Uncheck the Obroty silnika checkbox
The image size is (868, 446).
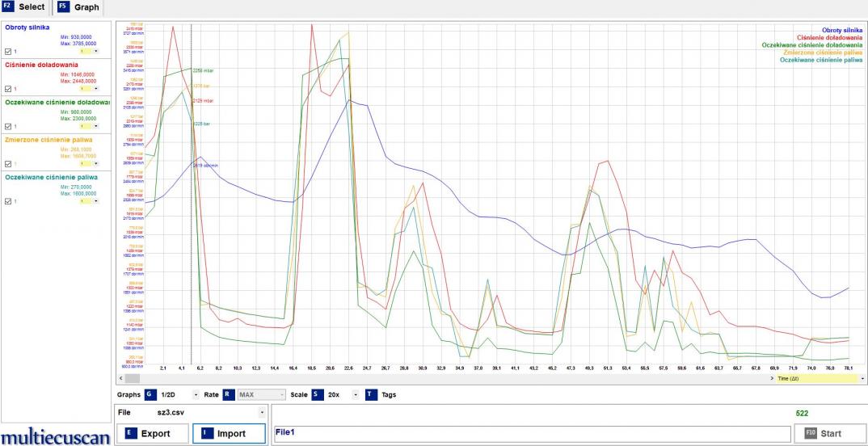click(x=8, y=51)
